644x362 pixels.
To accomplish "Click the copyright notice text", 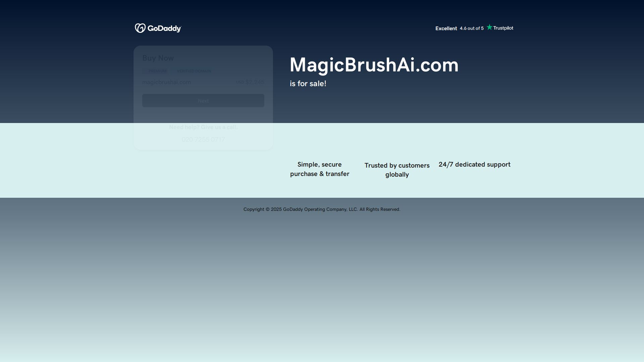I will pos(322,209).
